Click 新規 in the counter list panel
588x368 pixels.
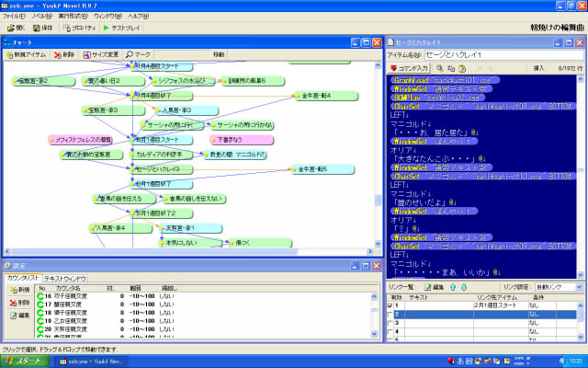(20, 290)
